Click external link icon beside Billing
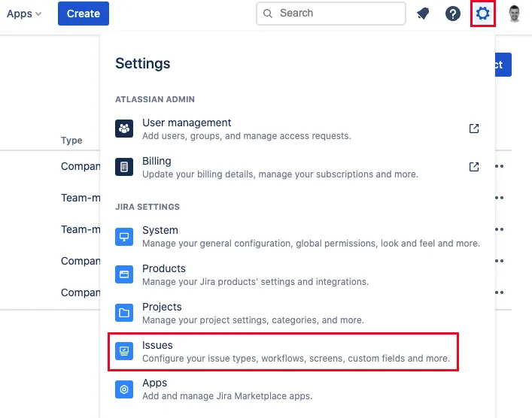The width and height of the screenshot is (532, 418). pyautogui.click(x=473, y=167)
